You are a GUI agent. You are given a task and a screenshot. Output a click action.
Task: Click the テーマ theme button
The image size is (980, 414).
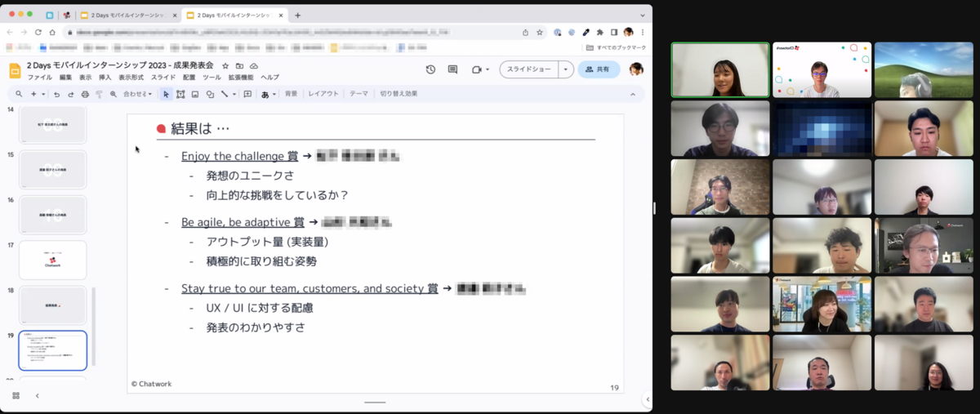coord(359,94)
